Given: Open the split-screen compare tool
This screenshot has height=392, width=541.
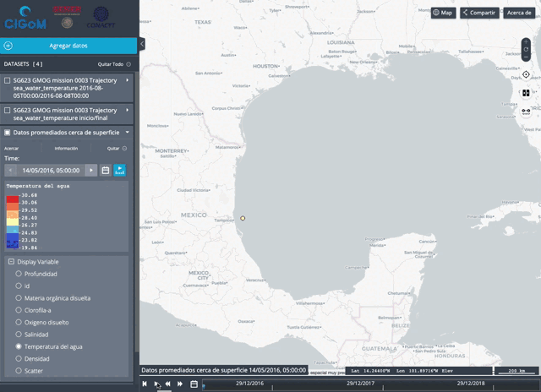Looking at the screenshot, I should (526, 93).
